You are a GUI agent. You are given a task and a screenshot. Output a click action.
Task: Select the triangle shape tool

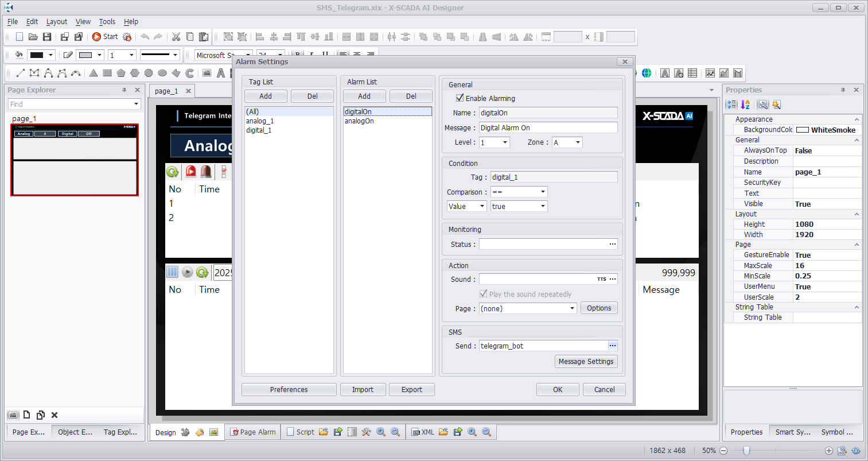(x=94, y=73)
